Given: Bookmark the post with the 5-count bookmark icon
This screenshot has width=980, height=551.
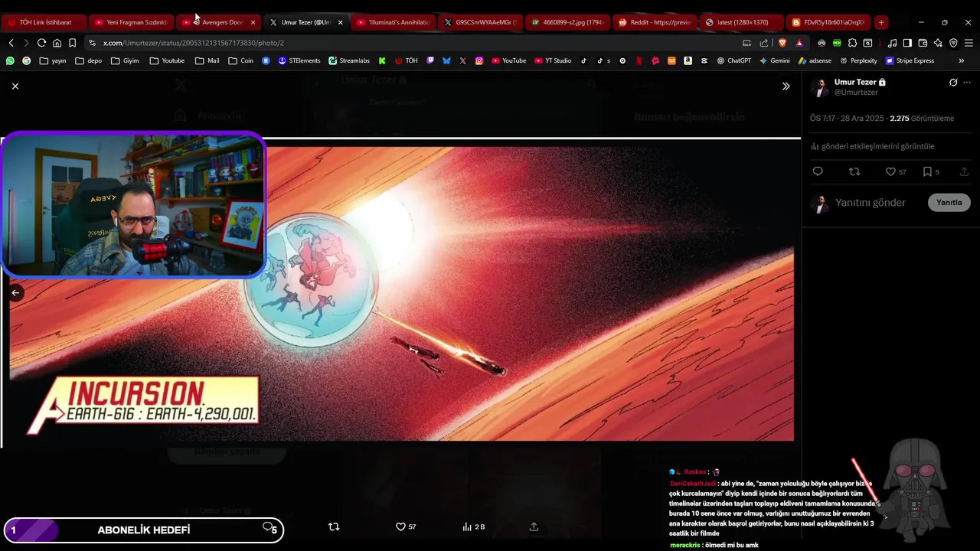Looking at the screenshot, I should click(931, 171).
